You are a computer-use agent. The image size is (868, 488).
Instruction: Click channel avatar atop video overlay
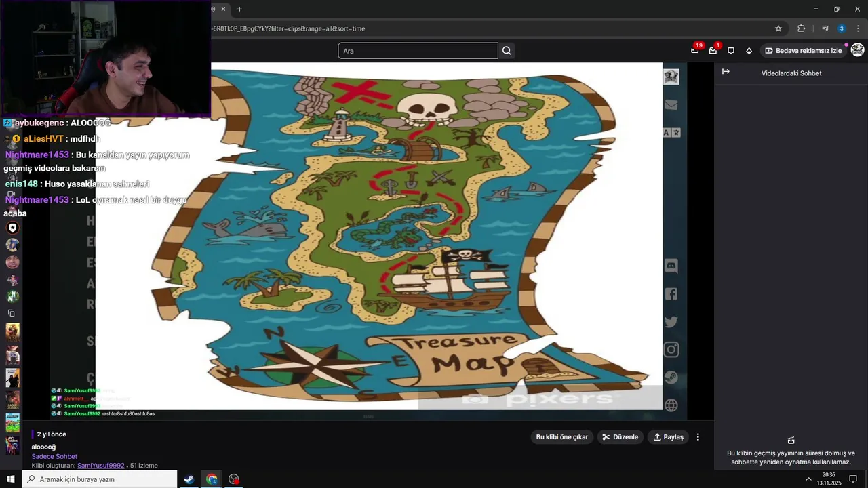671,77
